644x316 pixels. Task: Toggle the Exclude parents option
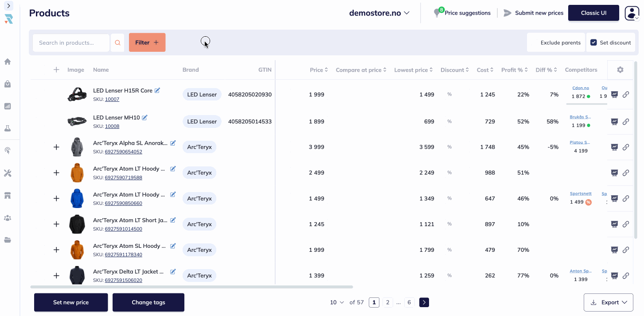point(557,42)
